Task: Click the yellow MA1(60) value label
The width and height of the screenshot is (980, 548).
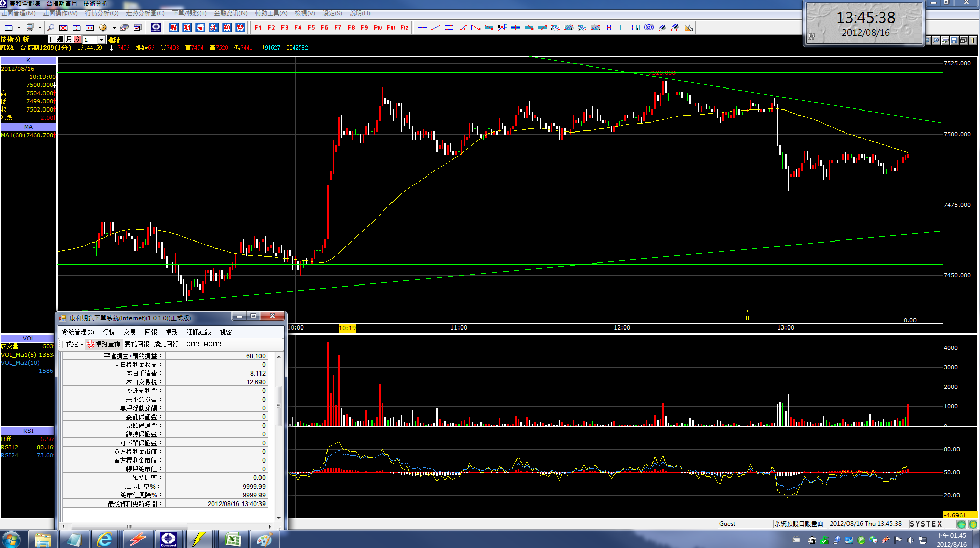Action: pyautogui.click(x=28, y=135)
